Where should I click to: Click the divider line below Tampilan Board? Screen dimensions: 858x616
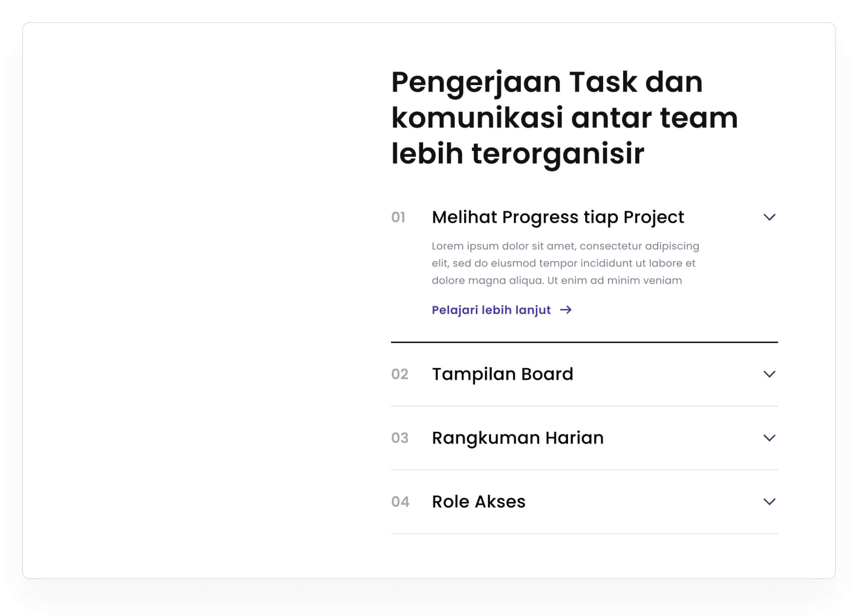(584, 406)
